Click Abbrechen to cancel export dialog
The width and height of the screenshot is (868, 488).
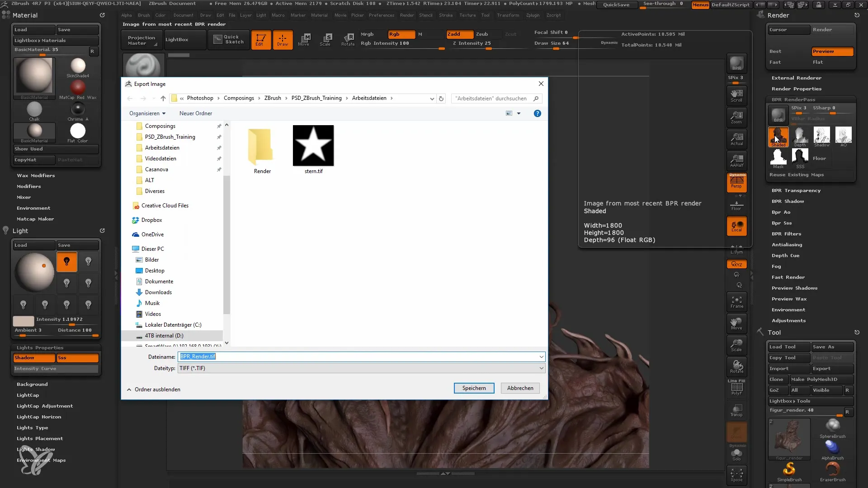(520, 388)
